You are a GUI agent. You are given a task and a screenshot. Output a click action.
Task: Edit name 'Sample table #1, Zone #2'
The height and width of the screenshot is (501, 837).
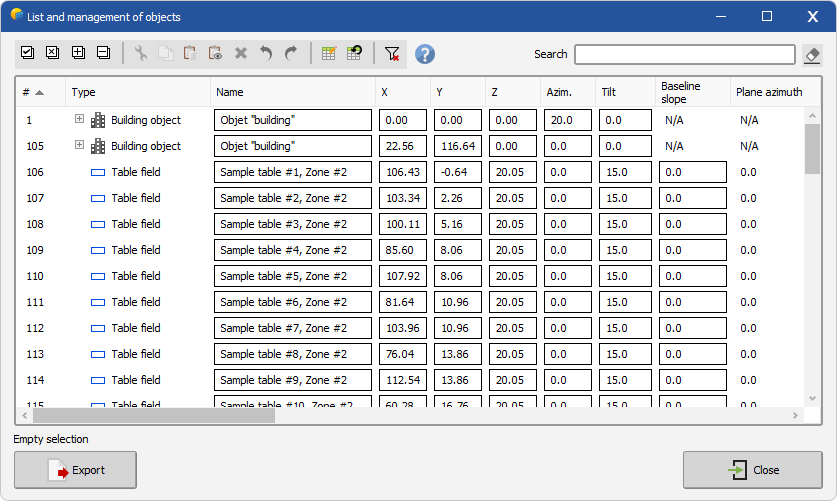(x=293, y=172)
